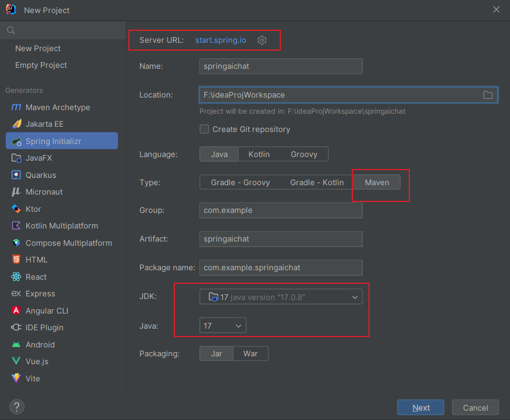Image resolution: width=510 pixels, height=420 pixels.
Task: Click the Vite lightning icon
Action: tap(16, 378)
